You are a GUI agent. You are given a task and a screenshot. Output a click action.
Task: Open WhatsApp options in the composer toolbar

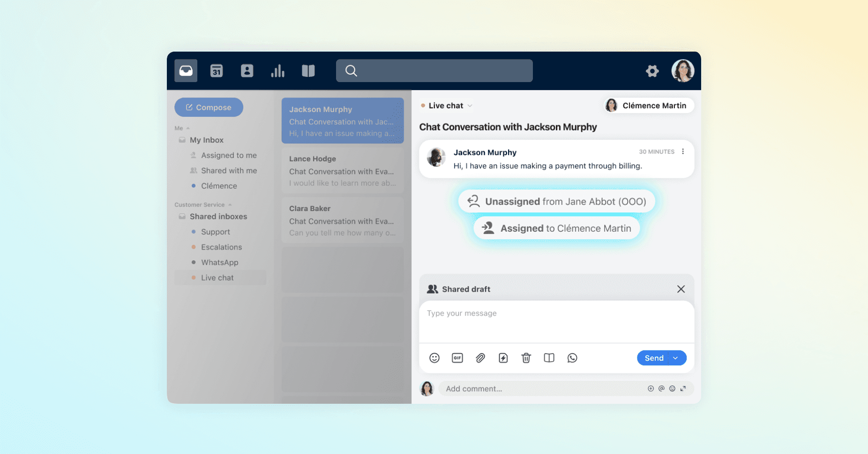point(572,358)
